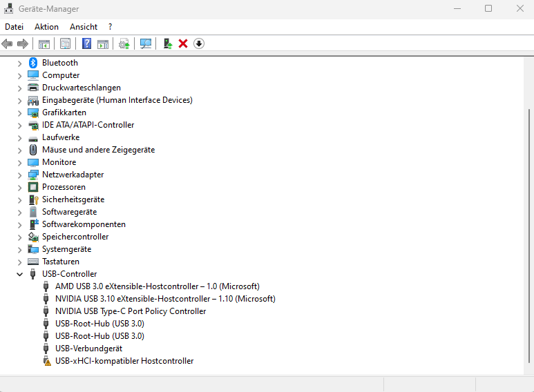
Task: Click the red X uninstall device icon
Action: (183, 43)
